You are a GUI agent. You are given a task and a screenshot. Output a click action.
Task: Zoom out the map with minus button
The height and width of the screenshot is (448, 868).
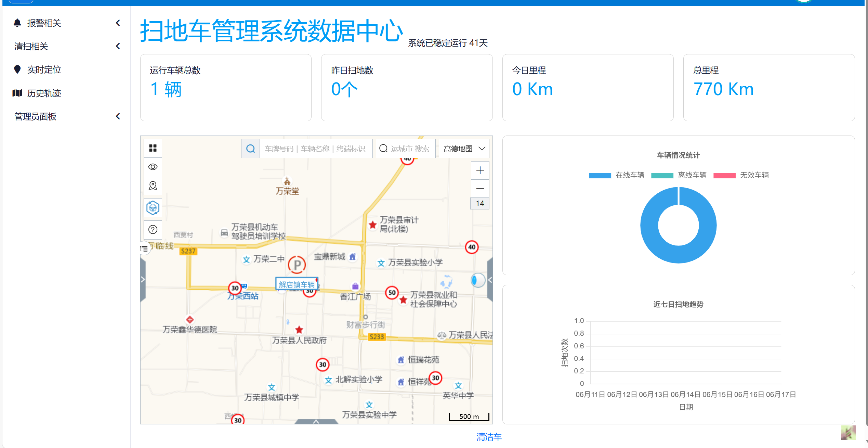480,189
